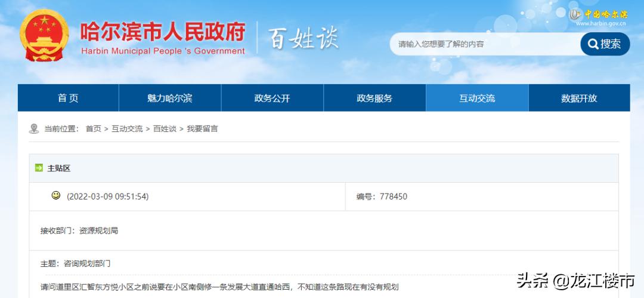Click the 百姓谈 calligraphy heading
This screenshot has width=644, height=298.
point(303,39)
